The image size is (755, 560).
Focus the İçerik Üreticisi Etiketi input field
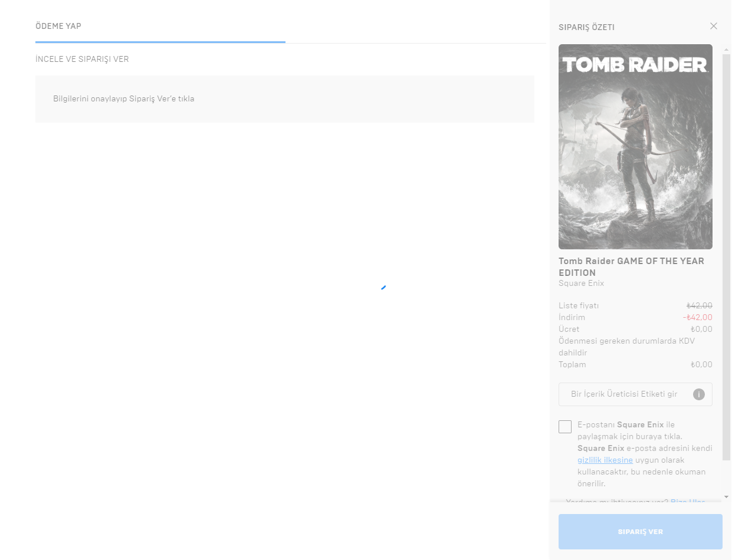click(635, 394)
